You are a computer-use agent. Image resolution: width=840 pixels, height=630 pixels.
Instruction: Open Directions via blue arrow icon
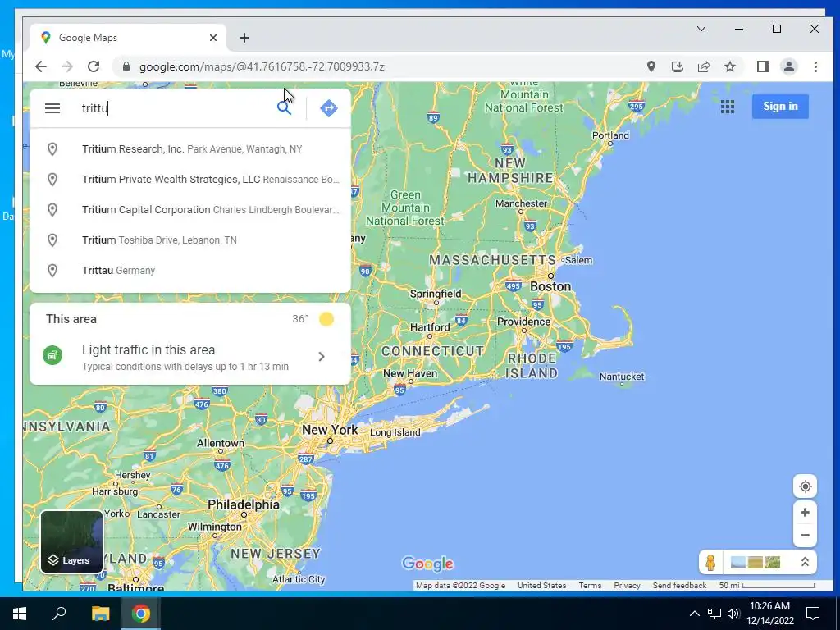328,108
